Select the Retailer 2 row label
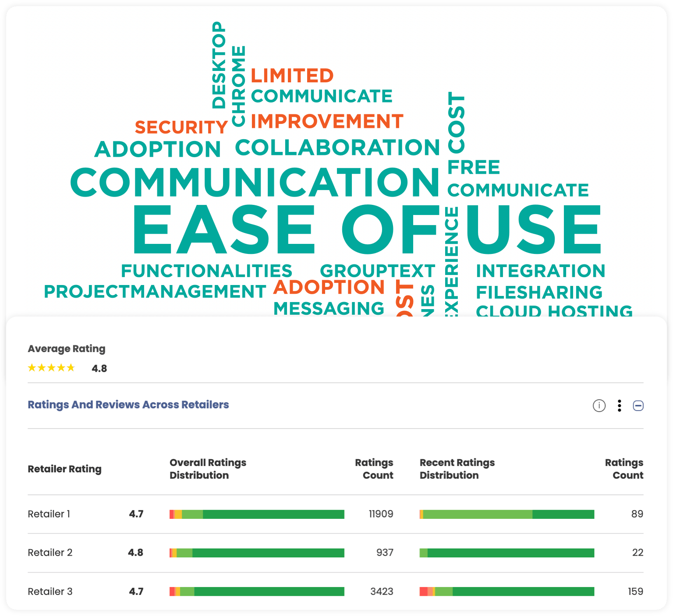 pyautogui.click(x=50, y=553)
